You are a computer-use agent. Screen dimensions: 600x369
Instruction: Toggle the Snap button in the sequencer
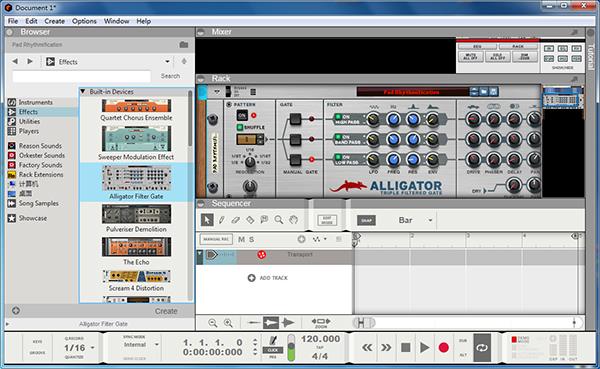click(366, 220)
